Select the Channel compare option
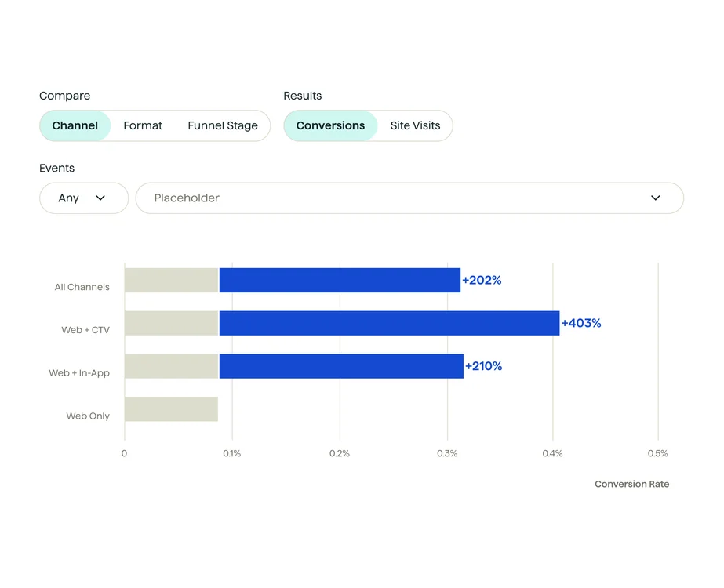The height and width of the screenshot is (588, 724). coord(75,125)
